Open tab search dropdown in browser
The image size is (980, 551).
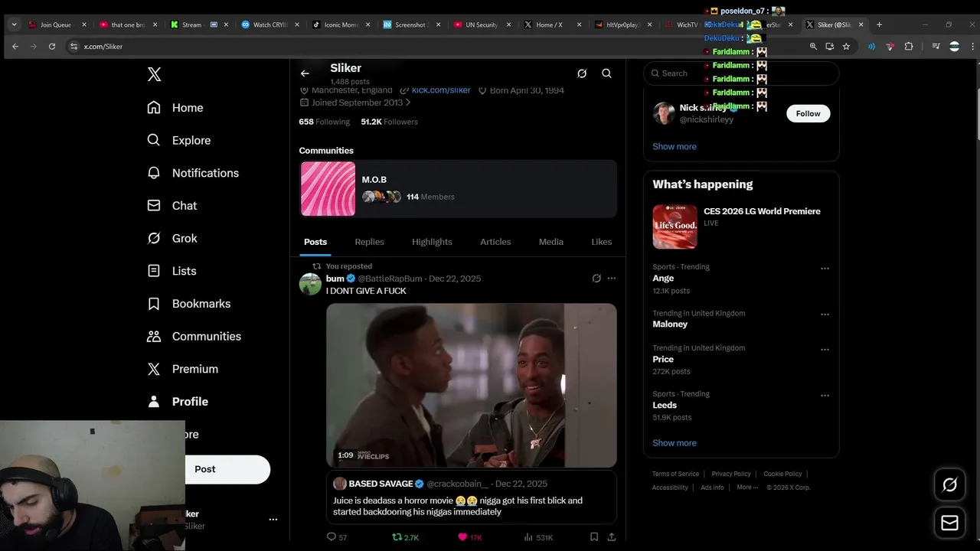[x=14, y=24]
